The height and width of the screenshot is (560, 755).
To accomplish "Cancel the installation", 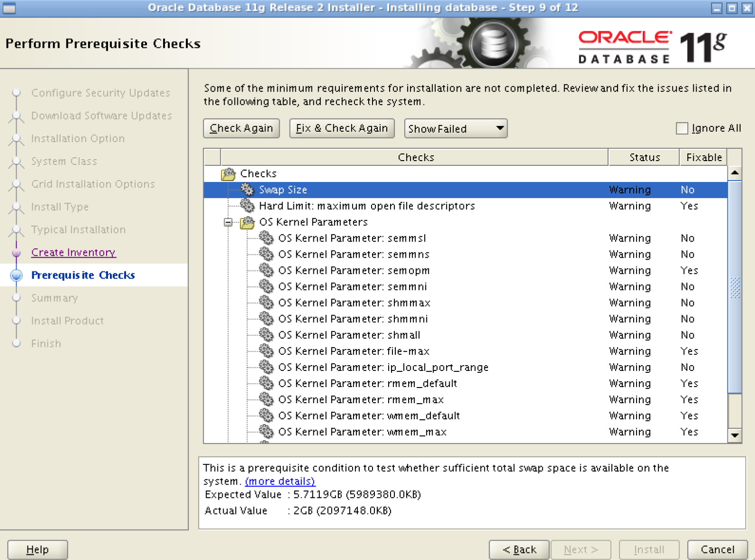I will pyautogui.click(x=717, y=550).
